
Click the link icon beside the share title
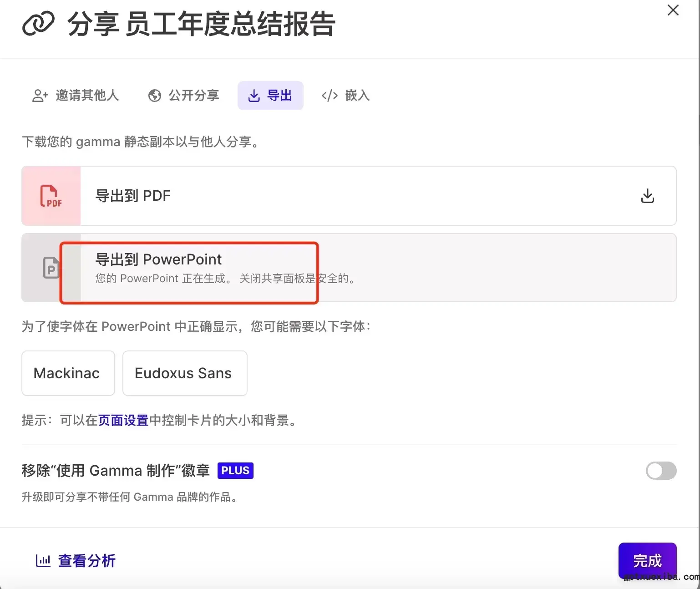[x=38, y=24]
